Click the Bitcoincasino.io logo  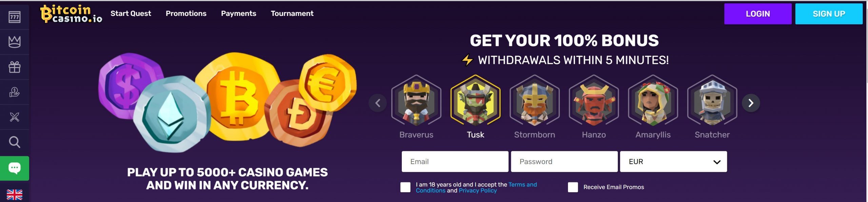71,14
